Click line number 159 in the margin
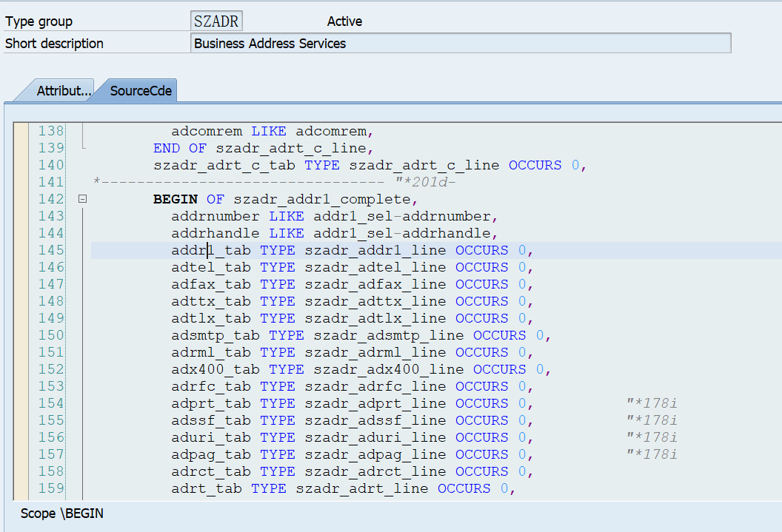Image resolution: width=782 pixels, height=532 pixels. coord(52,488)
